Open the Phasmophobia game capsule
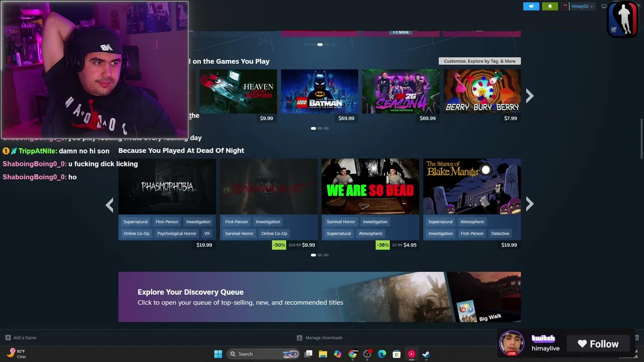The image size is (644, 362). [x=167, y=187]
